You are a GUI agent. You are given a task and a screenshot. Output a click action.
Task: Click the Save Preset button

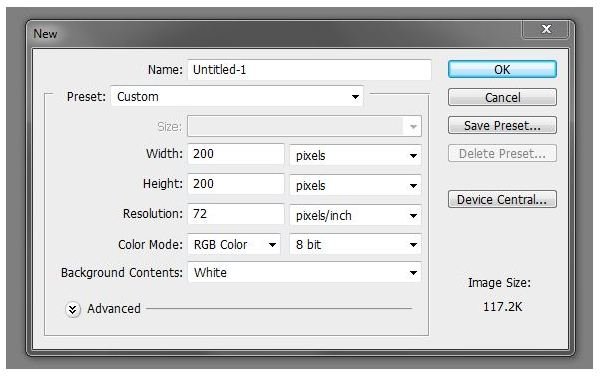click(x=502, y=125)
